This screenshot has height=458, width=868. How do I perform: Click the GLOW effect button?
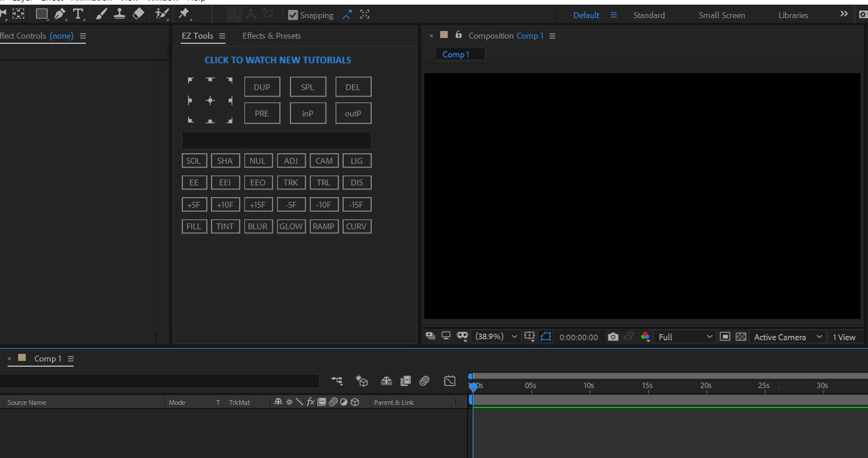(x=291, y=226)
